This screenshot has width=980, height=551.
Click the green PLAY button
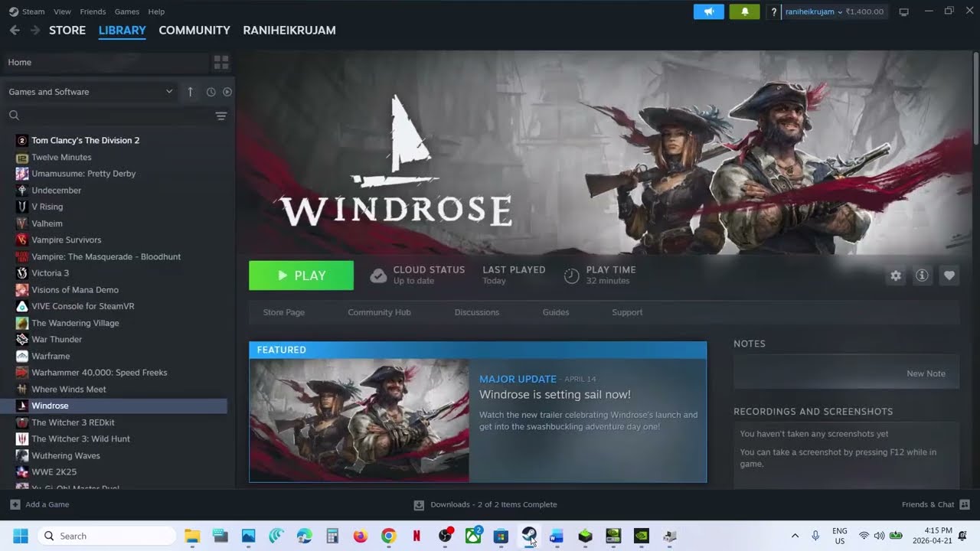click(x=301, y=275)
